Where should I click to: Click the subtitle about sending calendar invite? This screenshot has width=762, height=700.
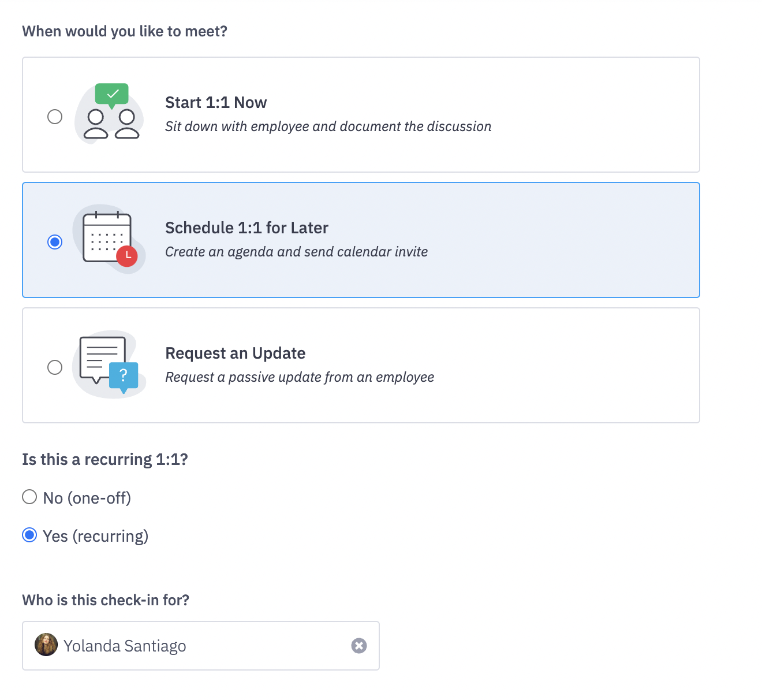coord(296,252)
